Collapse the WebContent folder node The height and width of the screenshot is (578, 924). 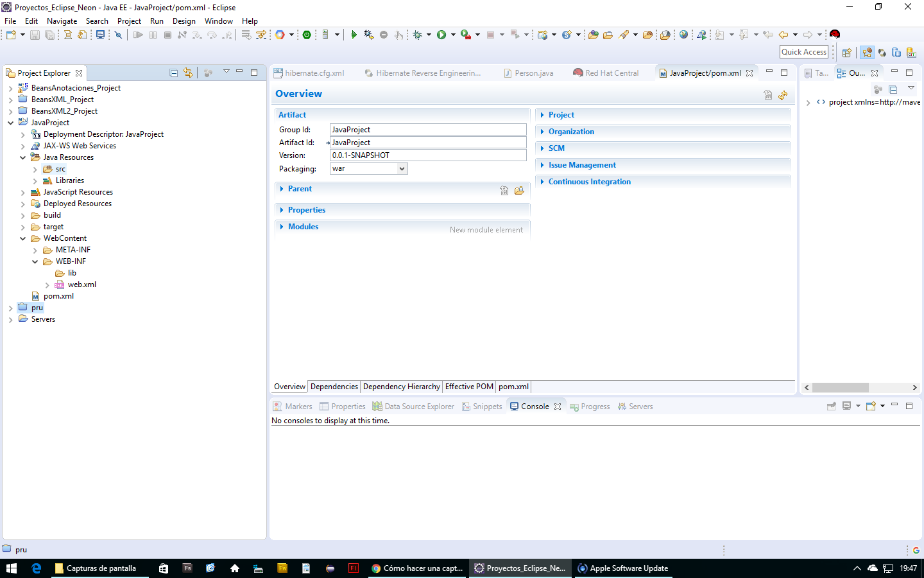point(23,238)
